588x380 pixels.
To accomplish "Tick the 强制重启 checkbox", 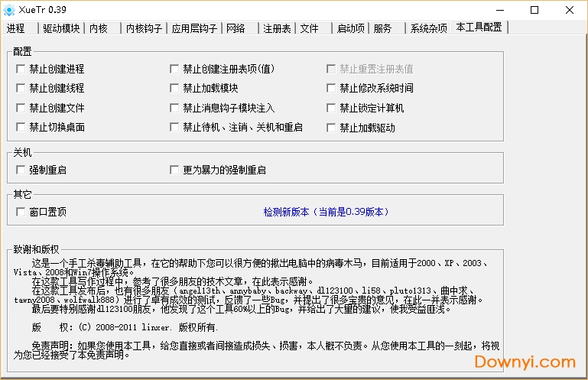I will (x=21, y=170).
